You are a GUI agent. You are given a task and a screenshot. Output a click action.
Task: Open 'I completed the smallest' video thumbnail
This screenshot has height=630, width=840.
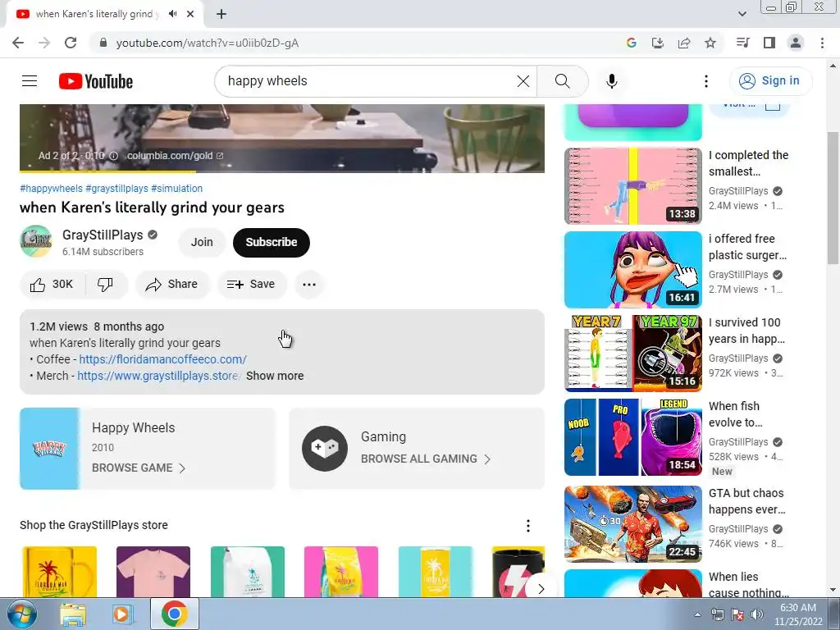pos(632,186)
